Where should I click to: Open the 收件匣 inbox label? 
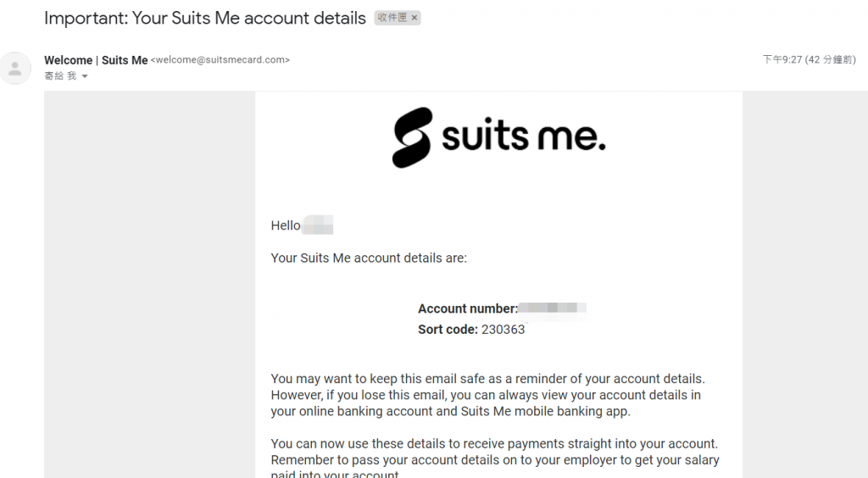click(392, 18)
